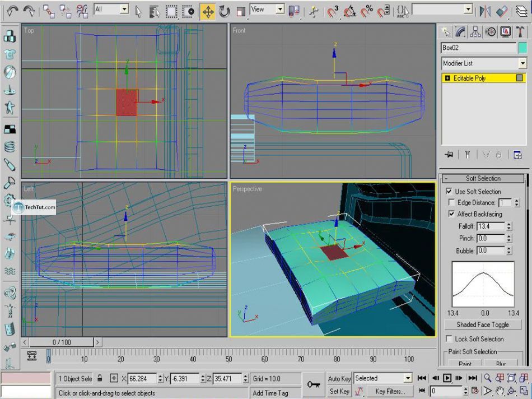Click the Zoom viewport magnifier icon

487,378
